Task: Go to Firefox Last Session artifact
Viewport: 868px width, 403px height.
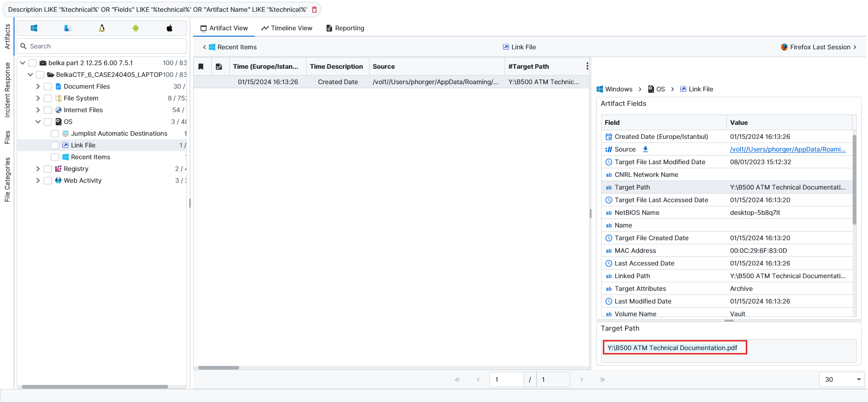Action: pyautogui.click(x=819, y=47)
